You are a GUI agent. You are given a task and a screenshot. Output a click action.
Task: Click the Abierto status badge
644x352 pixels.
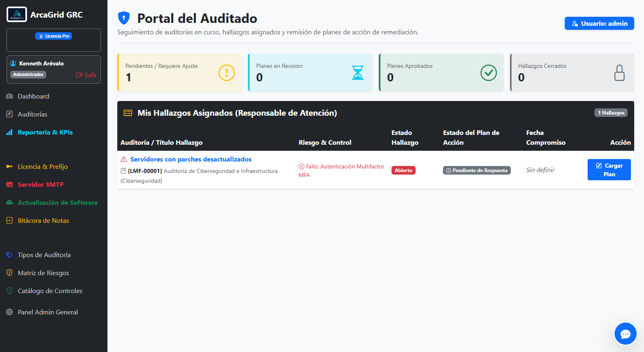click(x=403, y=170)
